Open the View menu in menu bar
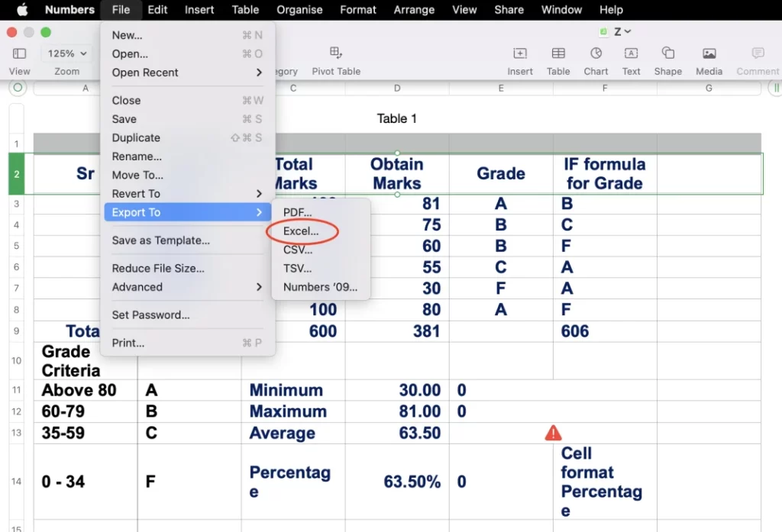 [x=464, y=9]
